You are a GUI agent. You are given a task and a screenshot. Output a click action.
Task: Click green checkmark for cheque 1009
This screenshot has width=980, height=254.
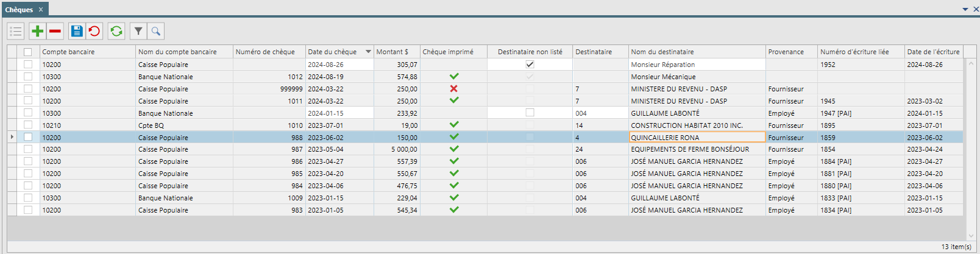tap(453, 197)
